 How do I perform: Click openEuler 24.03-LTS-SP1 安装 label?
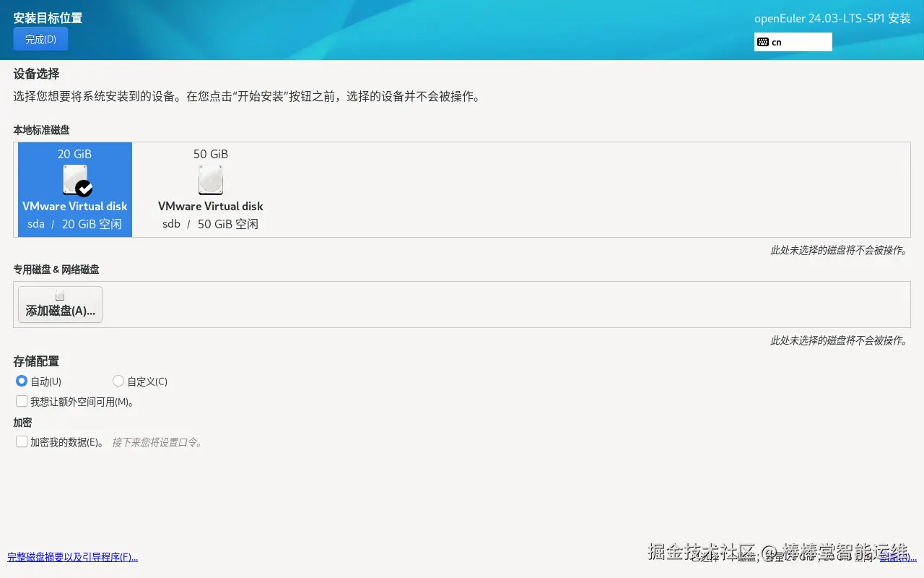[x=832, y=19]
